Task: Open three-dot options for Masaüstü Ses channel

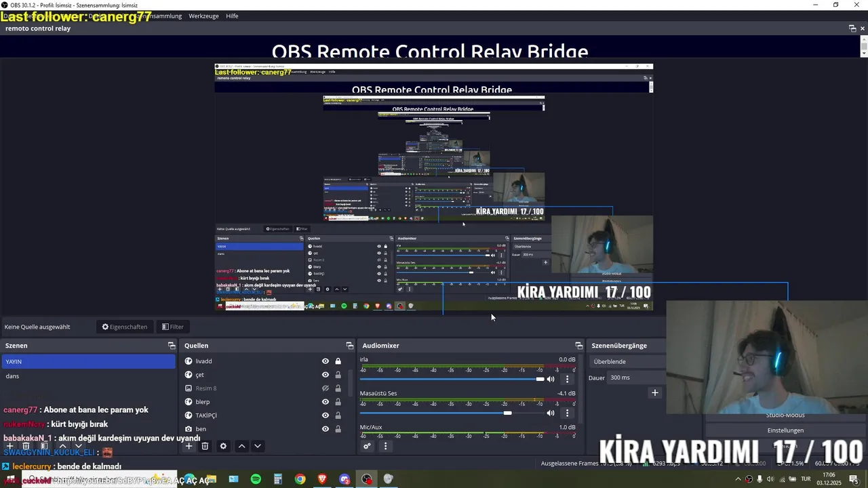Action: pyautogui.click(x=568, y=413)
